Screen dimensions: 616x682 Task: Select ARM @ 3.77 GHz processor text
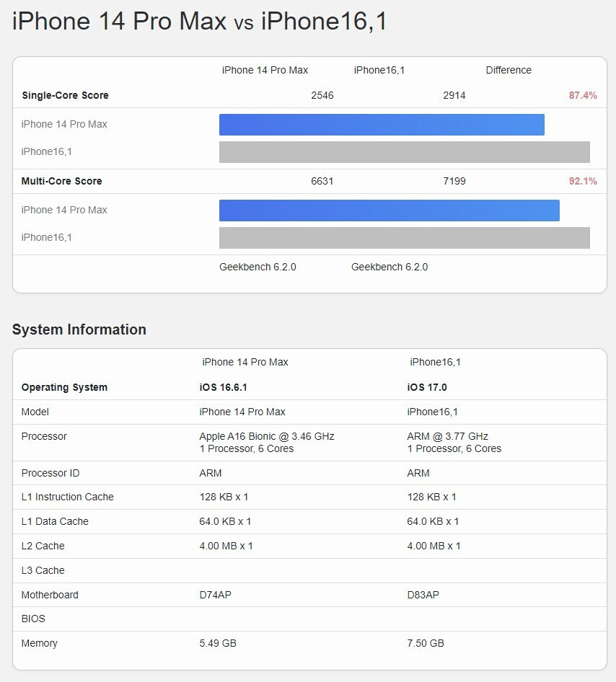coord(448,436)
